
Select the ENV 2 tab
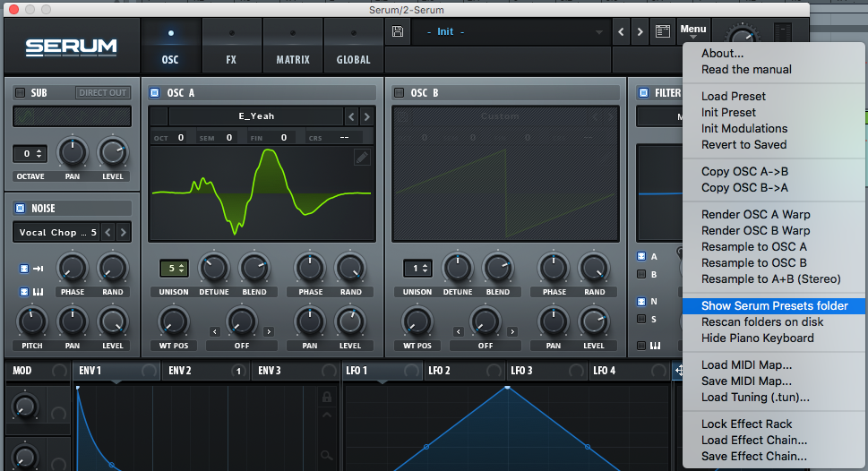click(x=205, y=371)
